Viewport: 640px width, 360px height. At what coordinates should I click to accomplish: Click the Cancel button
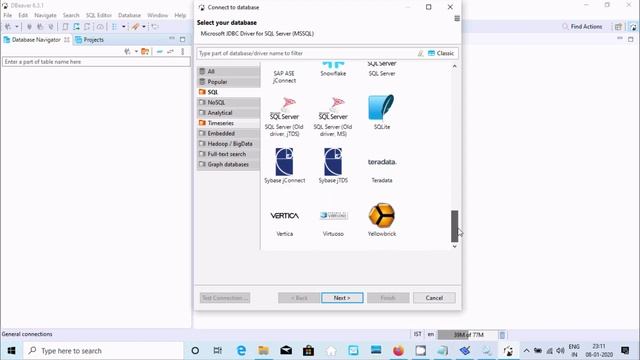(434, 298)
